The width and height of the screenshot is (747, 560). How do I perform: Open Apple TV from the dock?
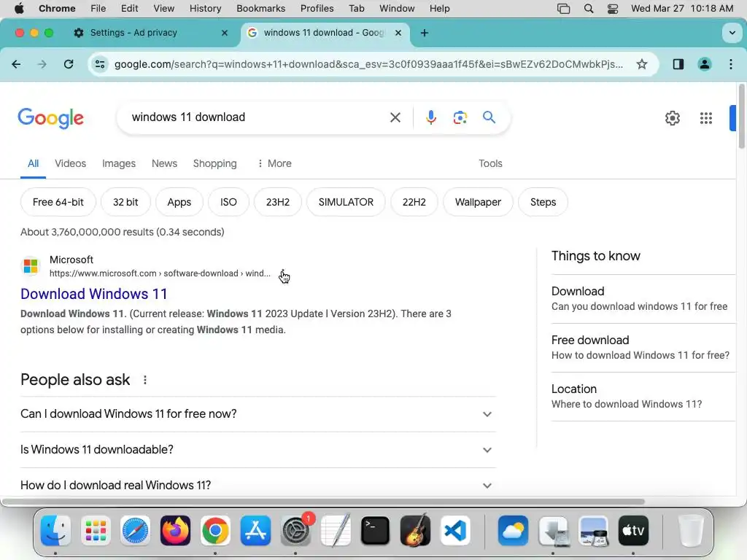click(633, 531)
